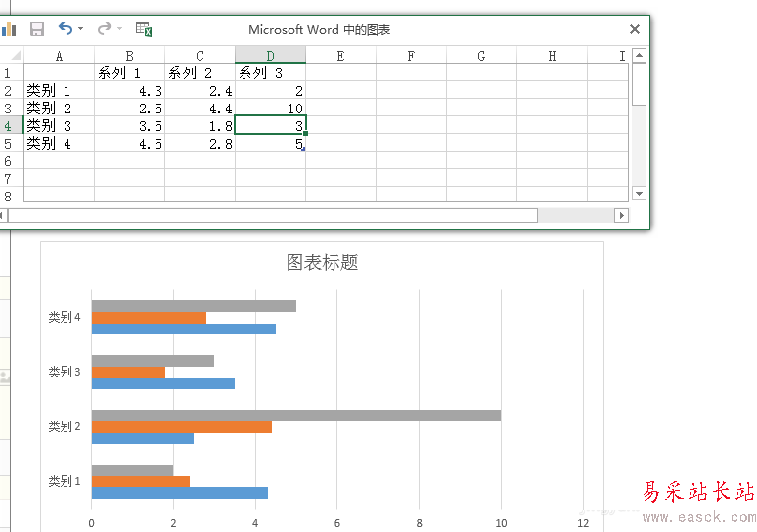The height and width of the screenshot is (532, 757).
Task: Select row 4 header
Action: click(x=11, y=125)
